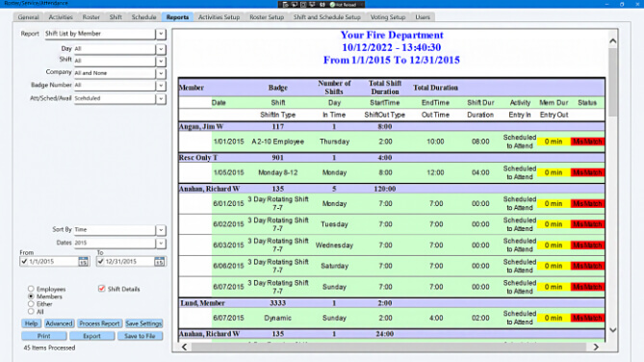The image size is (644, 362).
Task: Click first debug toolbar icon beside Hot Reload
Action: coord(286,5)
